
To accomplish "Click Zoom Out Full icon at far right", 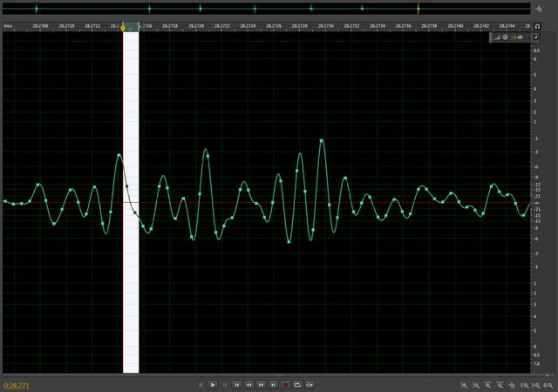I will tap(548, 384).
